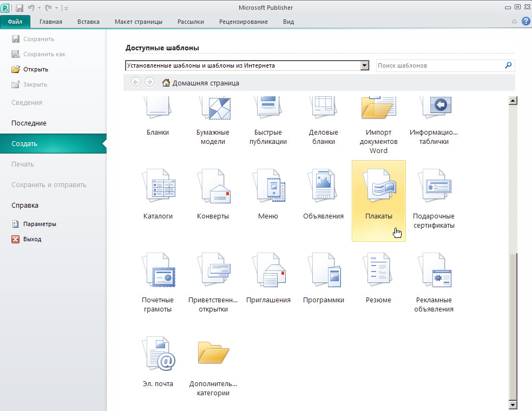Open the Подарочные сертификаты category
Screen dimensions: 532x411
point(434,199)
